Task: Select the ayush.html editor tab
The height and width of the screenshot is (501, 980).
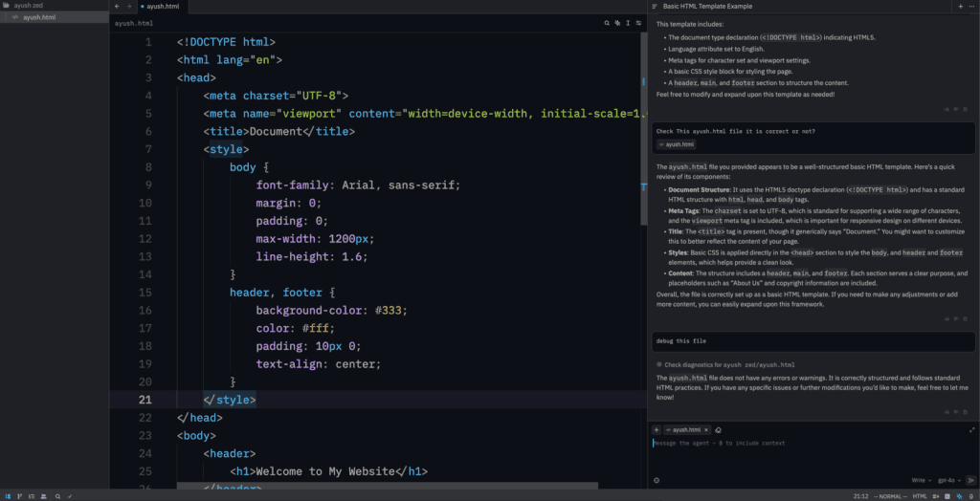Action: coord(163,7)
